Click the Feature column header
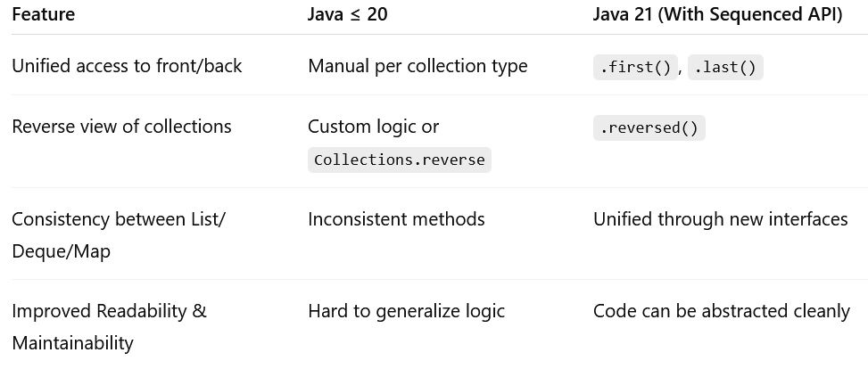The width and height of the screenshot is (868, 369). [x=44, y=15]
